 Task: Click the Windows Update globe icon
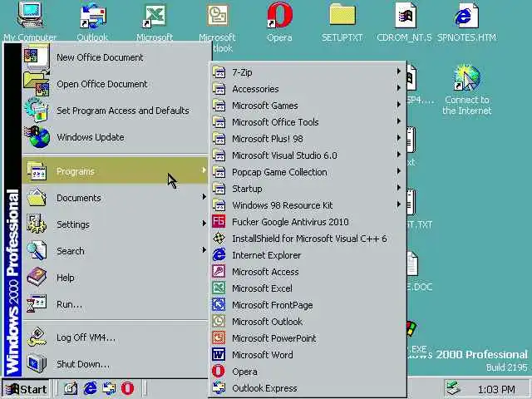(37, 136)
